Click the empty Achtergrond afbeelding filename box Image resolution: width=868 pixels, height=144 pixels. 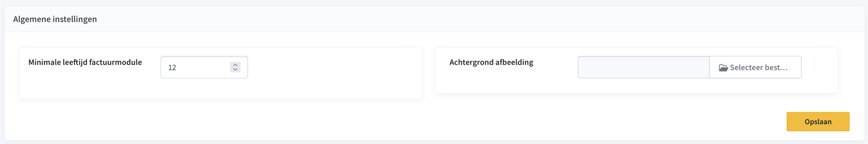tap(644, 67)
